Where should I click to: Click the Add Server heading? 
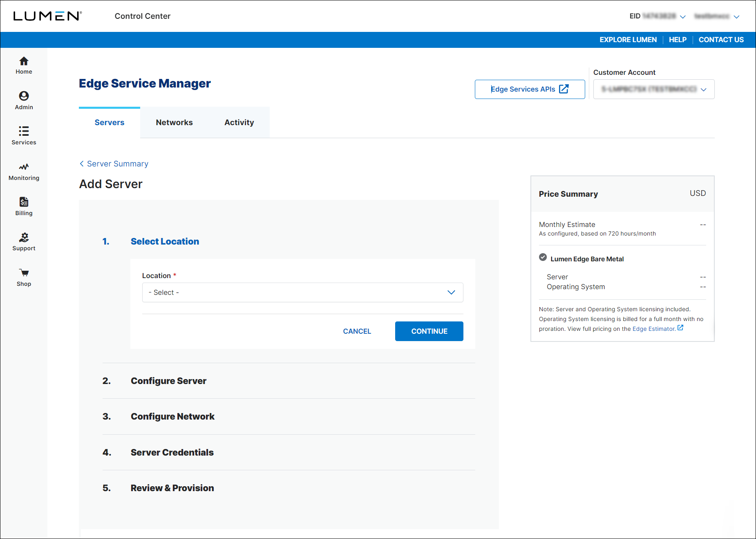(111, 184)
